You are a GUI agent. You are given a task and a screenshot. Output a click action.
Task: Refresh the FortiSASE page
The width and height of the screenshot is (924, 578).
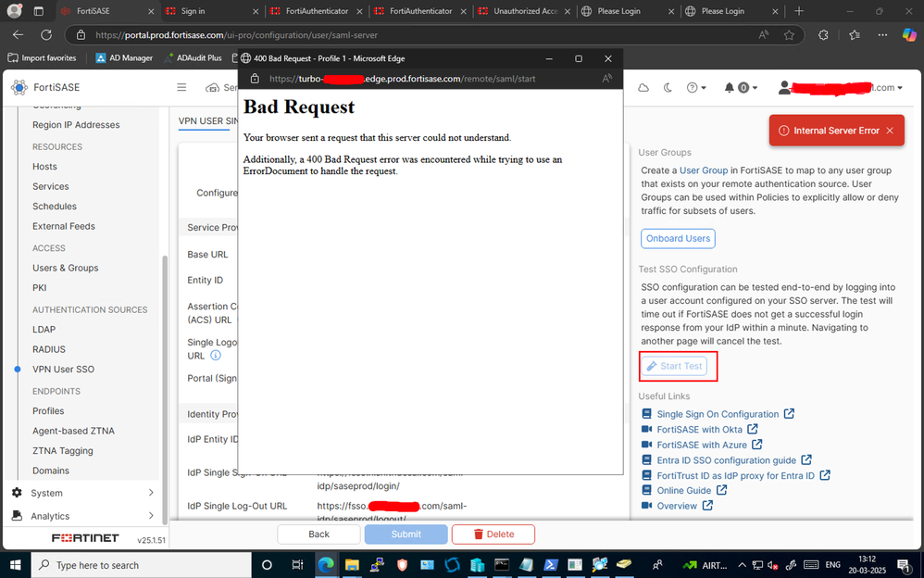[46, 35]
